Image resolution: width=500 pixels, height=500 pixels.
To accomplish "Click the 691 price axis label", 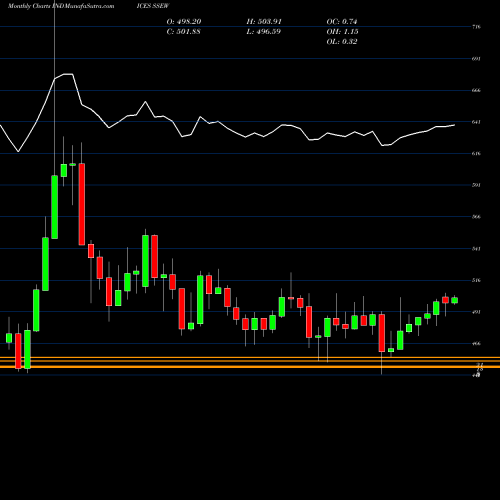I will click(x=476, y=59).
